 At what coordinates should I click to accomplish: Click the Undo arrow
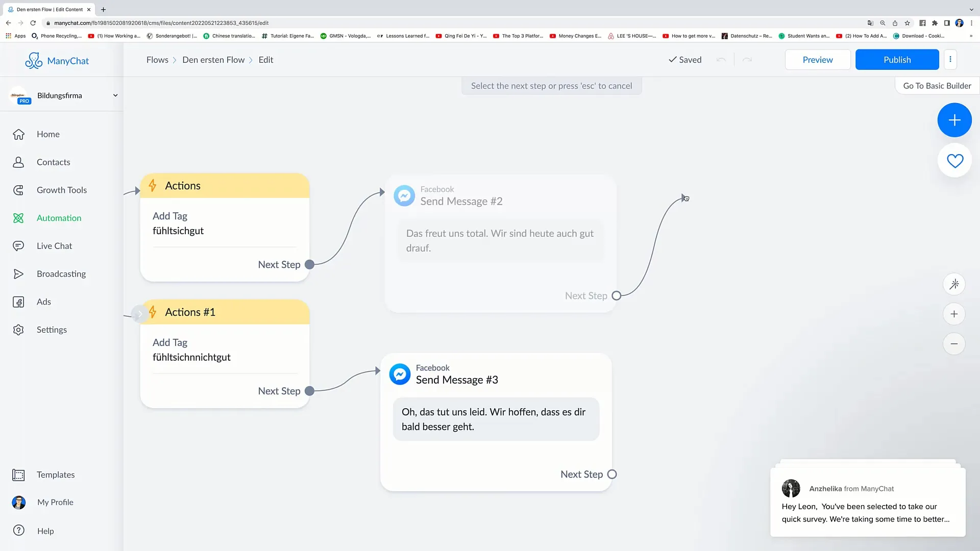tap(721, 60)
